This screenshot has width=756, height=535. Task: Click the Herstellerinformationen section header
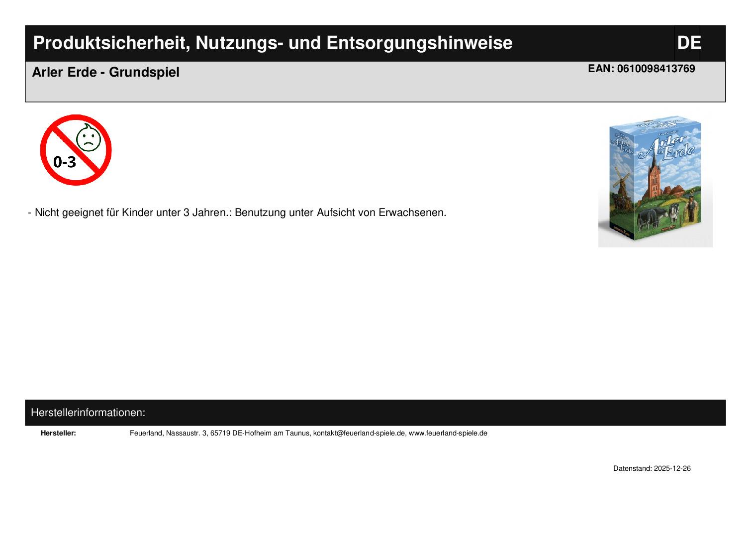(88, 413)
